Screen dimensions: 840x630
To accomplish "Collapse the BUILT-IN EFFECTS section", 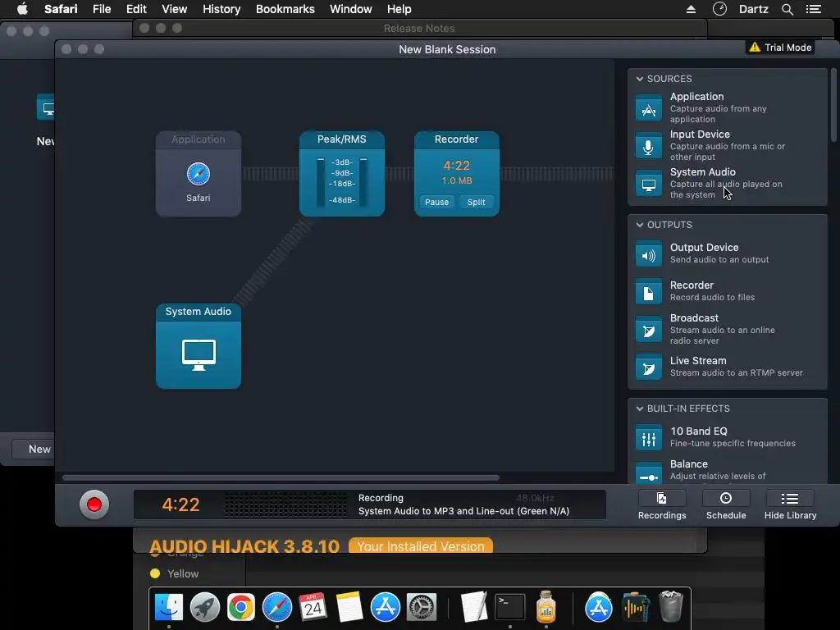I will point(640,409).
